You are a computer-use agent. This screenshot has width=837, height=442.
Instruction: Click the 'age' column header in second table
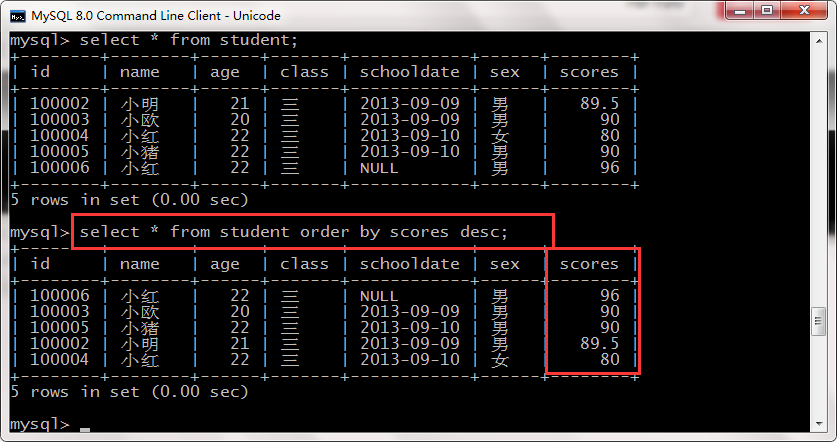(x=225, y=265)
